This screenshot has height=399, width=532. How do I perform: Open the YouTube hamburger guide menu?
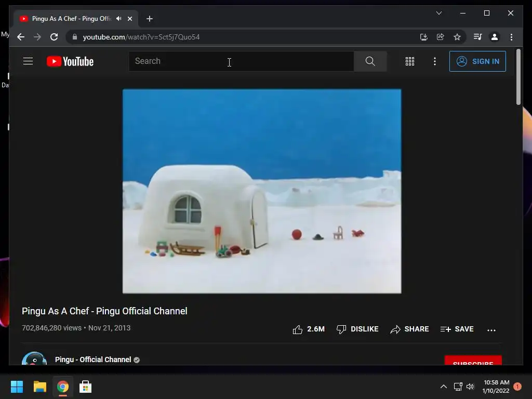28,61
